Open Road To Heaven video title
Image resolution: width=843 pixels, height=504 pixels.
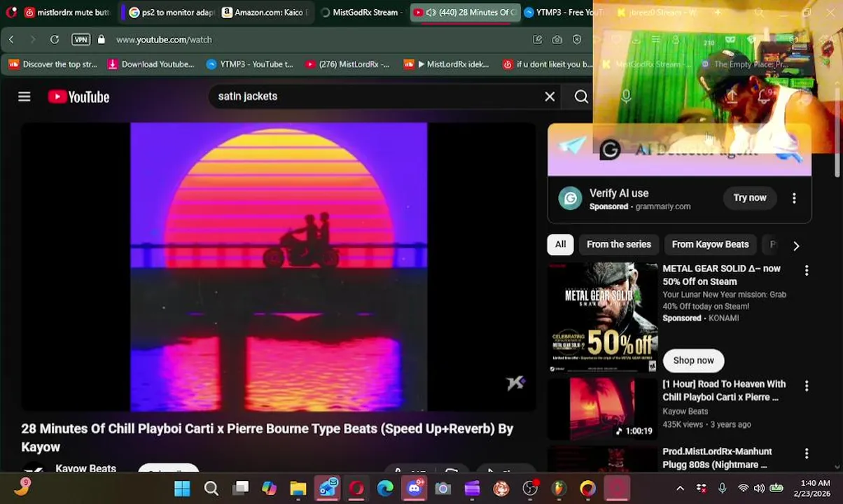click(x=724, y=391)
